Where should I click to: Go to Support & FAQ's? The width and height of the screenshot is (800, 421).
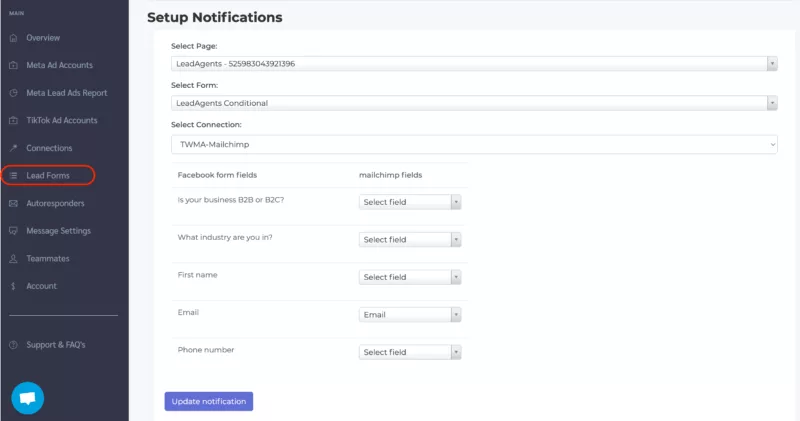point(55,345)
